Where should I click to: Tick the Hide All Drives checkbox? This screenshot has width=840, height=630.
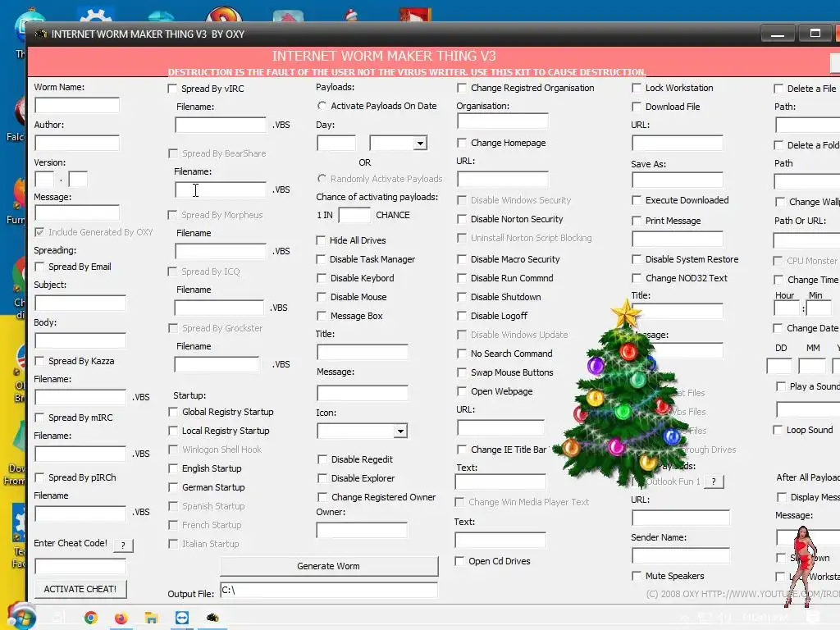tap(321, 240)
